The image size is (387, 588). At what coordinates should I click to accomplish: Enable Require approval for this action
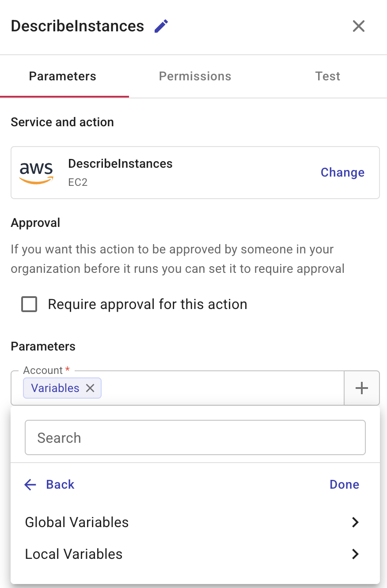pos(29,305)
